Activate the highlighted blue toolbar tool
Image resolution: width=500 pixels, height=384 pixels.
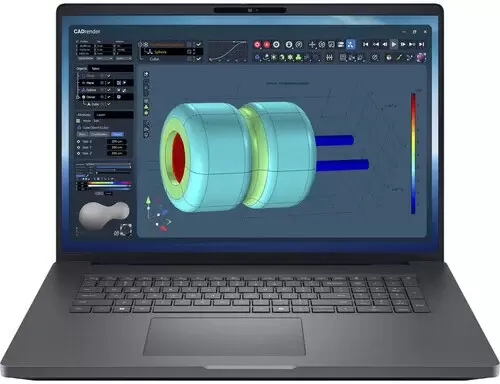pyautogui.click(x=350, y=44)
